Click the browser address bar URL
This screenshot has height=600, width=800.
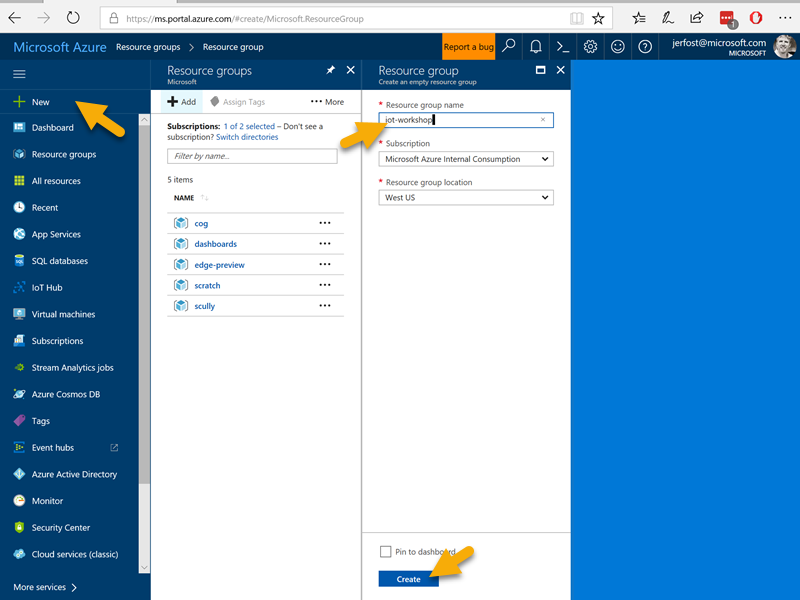point(245,19)
